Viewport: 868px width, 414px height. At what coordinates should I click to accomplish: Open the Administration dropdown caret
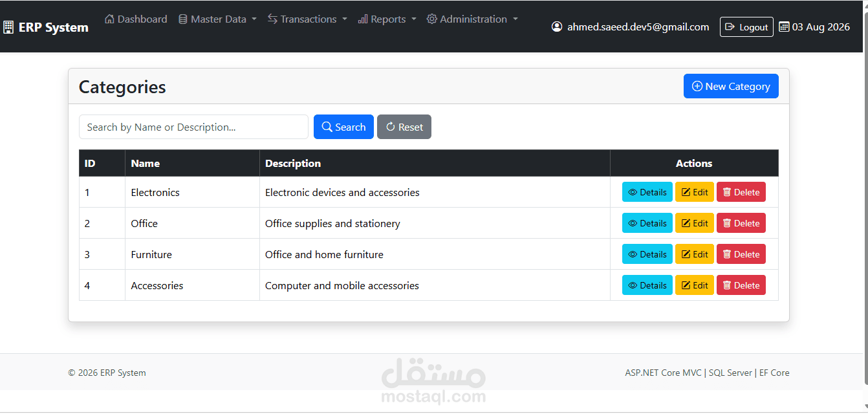pyautogui.click(x=515, y=19)
